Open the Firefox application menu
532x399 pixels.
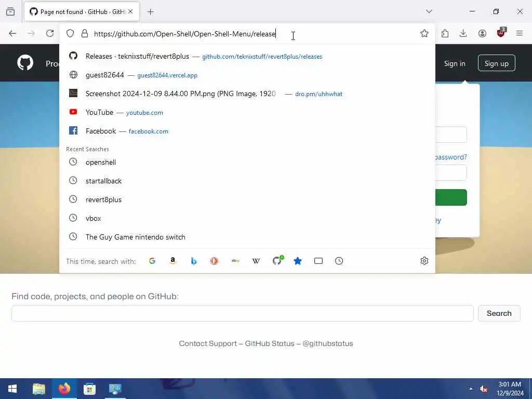[x=520, y=33]
